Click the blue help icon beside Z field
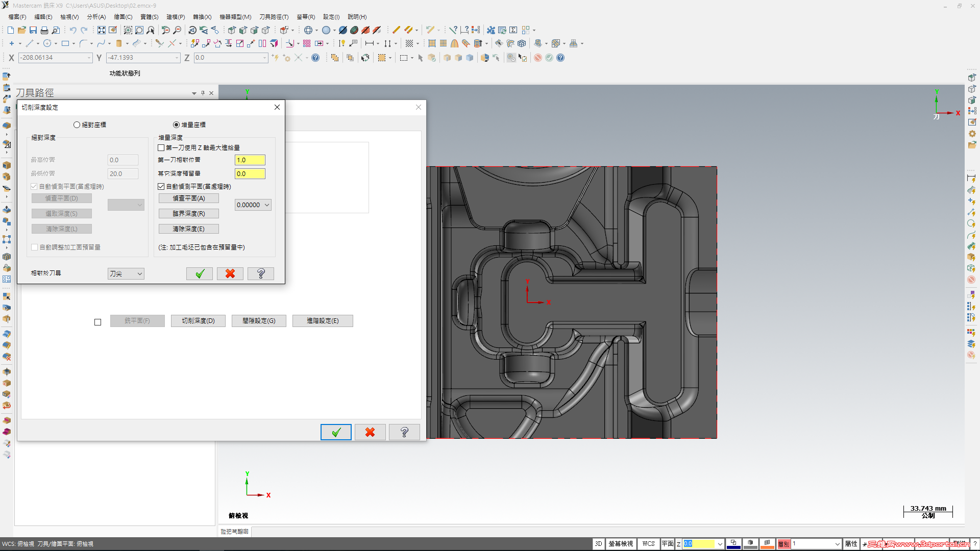 [315, 58]
